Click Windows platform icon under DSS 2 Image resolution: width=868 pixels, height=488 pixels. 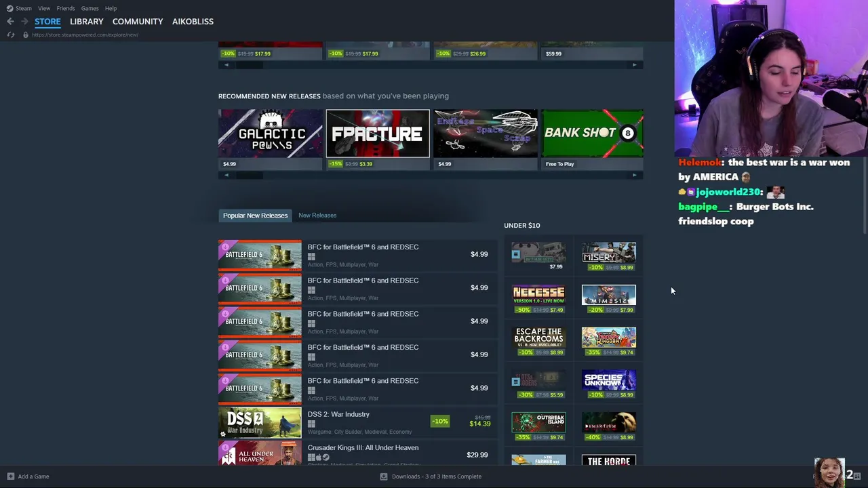(x=311, y=424)
